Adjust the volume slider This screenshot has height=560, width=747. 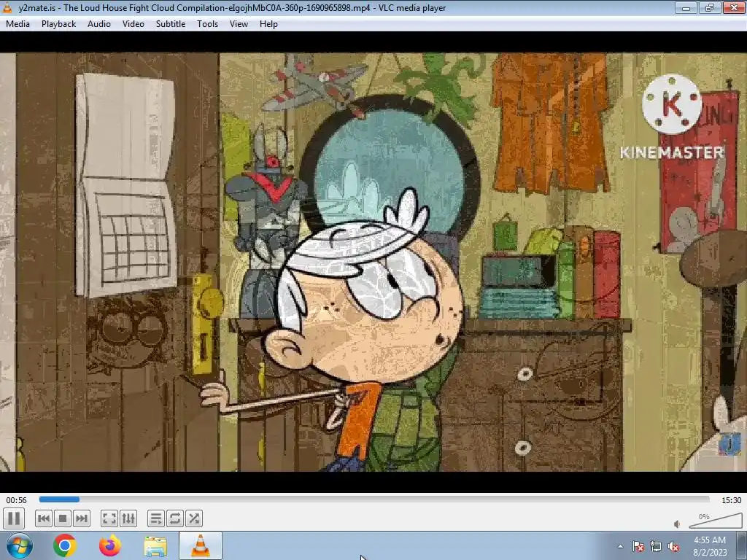coord(716,521)
